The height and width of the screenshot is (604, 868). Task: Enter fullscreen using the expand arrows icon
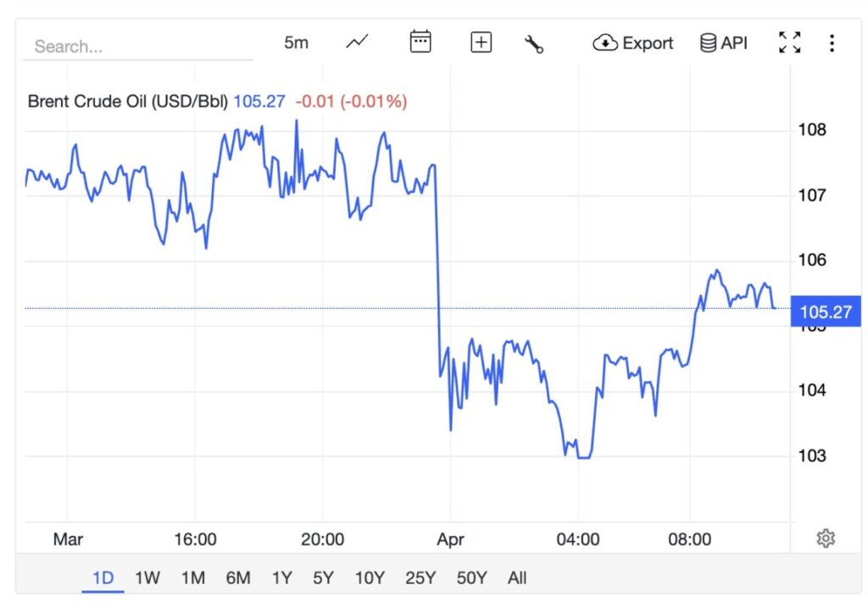click(x=789, y=41)
